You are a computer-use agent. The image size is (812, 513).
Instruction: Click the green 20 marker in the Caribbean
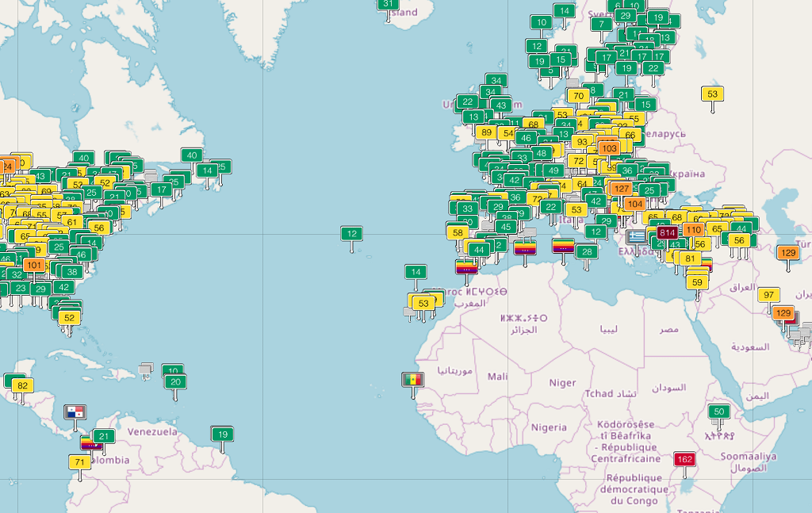pos(174,382)
